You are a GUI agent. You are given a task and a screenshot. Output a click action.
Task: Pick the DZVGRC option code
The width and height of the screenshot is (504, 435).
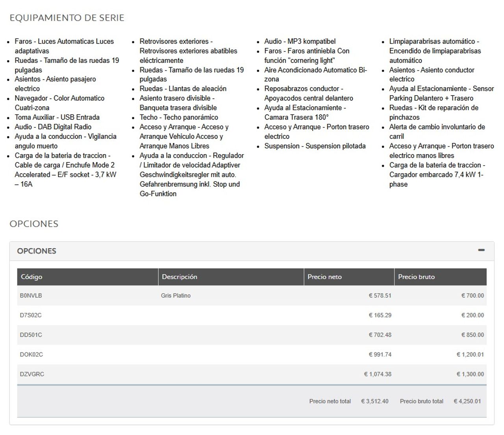point(32,374)
